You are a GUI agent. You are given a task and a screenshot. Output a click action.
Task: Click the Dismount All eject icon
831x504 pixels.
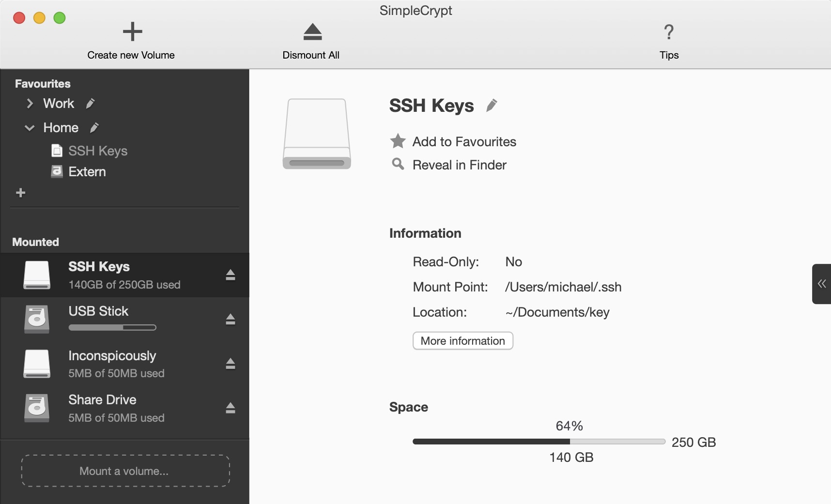pos(312,32)
